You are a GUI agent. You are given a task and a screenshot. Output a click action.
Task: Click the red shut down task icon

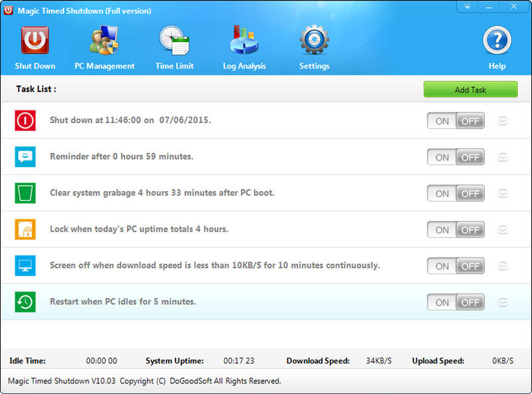pos(25,120)
